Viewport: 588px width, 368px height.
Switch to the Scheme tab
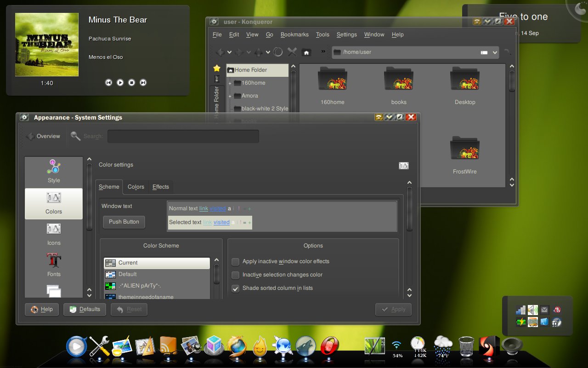pyautogui.click(x=109, y=187)
